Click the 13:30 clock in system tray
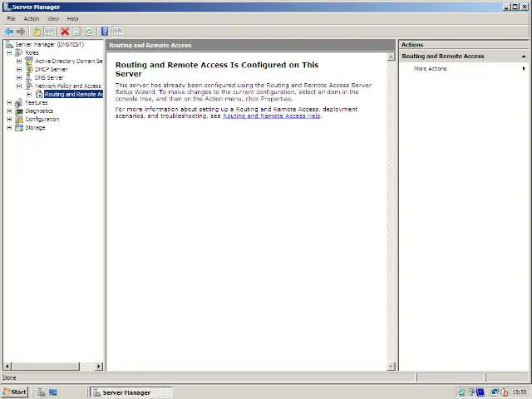 519,392
